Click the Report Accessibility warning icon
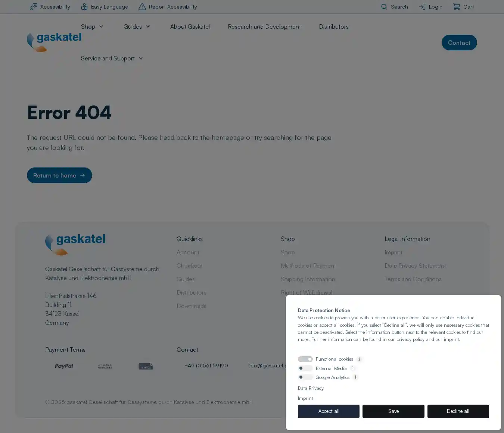Viewport: 504px width, 433px height. click(x=142, y=7)
